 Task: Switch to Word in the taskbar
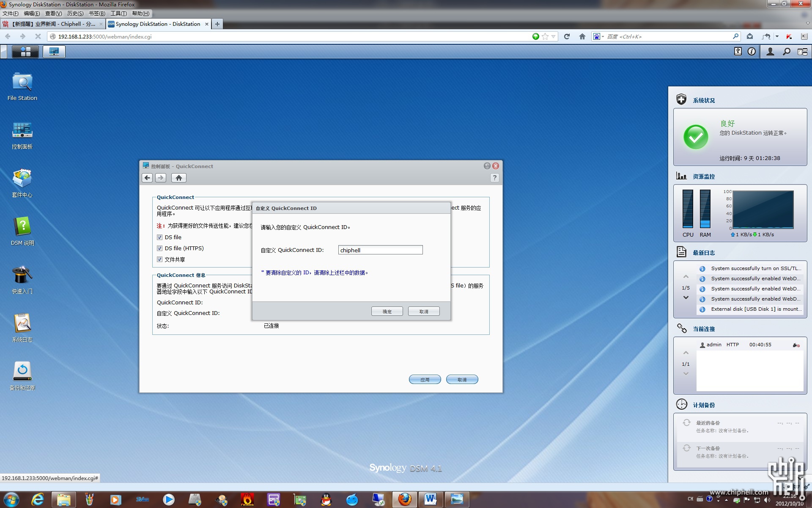(x=431, y=500)
